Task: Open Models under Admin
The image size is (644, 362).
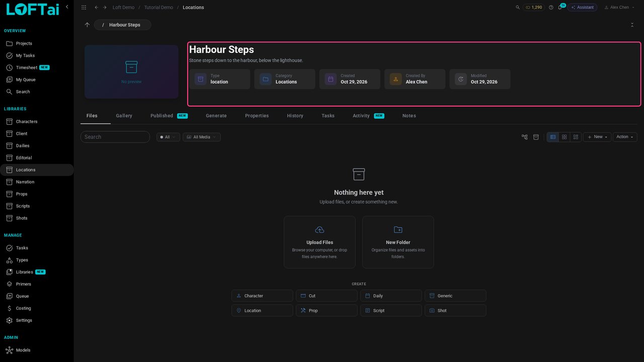Action: click(x=37, y=350)
